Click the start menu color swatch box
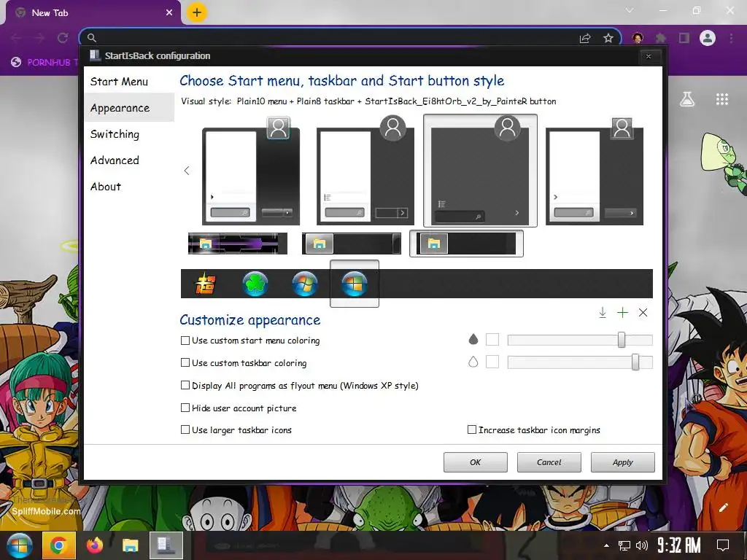The image size is (747, 560). point(492,340)
